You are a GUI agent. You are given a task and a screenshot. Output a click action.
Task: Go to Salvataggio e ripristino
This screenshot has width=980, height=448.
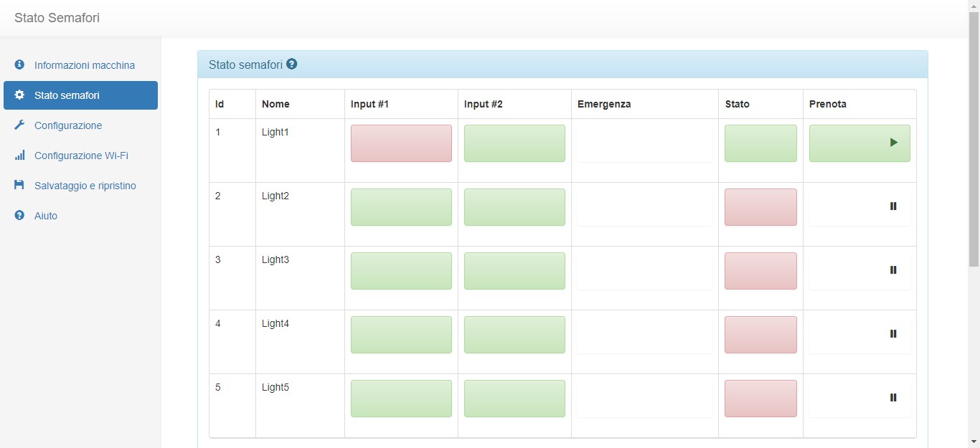[x=85, y=186]
